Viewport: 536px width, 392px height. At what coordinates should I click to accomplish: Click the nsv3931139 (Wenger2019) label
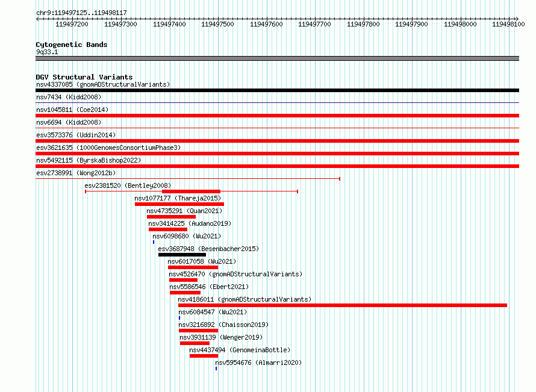(221, 337)
